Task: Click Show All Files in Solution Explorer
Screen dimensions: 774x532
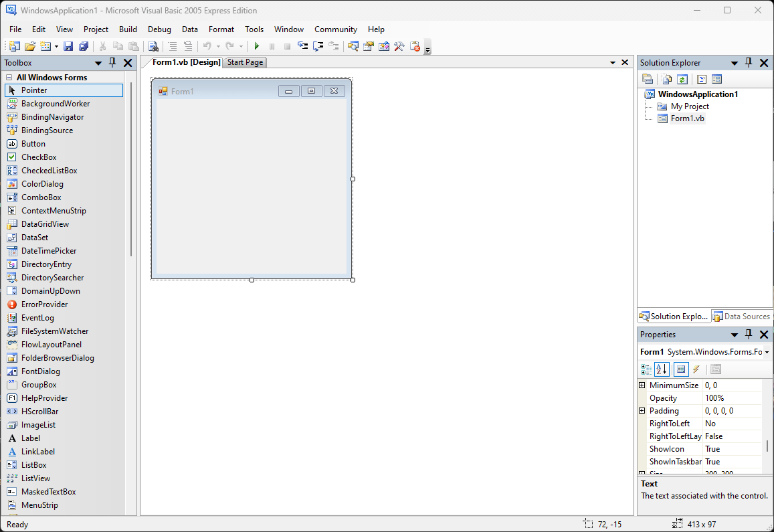Action: (667, 79)
